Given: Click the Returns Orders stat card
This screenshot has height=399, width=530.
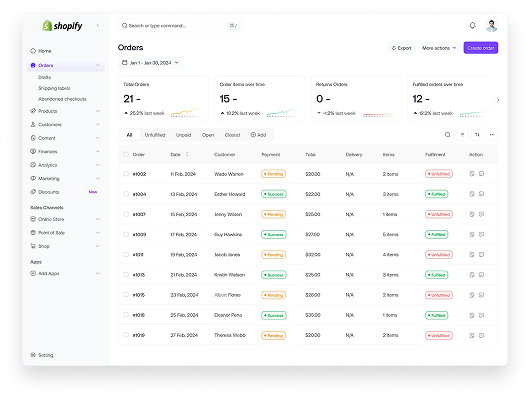Looking at the screenshot, I should [356, 98].
